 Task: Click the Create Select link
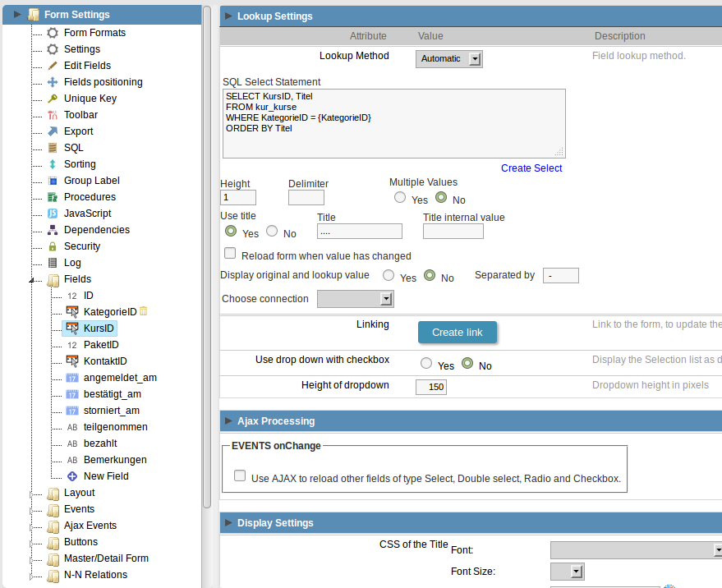point(531,168)
